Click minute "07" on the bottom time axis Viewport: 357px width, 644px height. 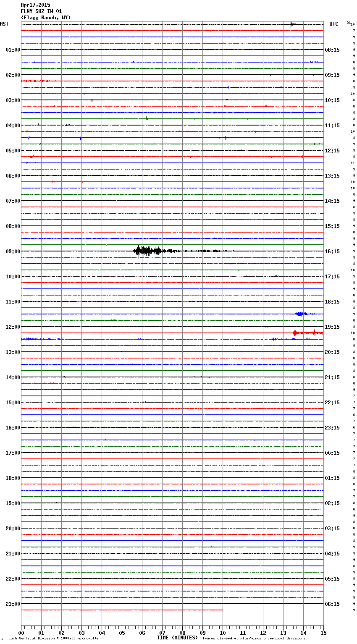(162, 633)
